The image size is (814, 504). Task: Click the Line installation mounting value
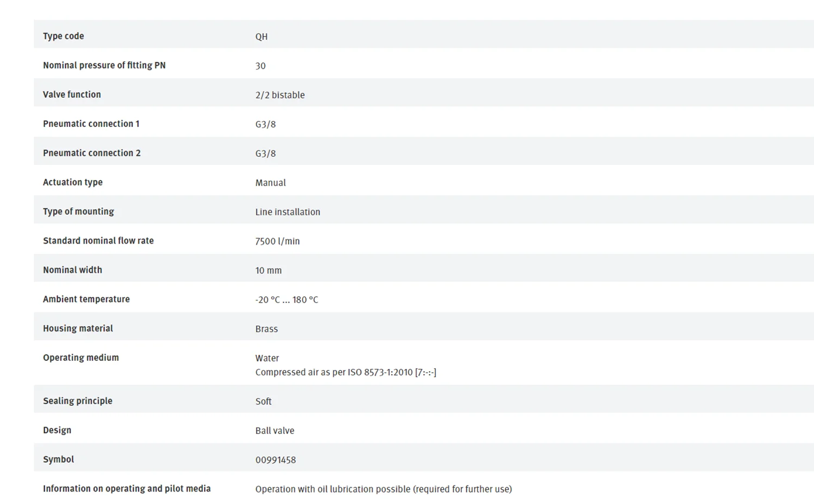click(288, 212)
